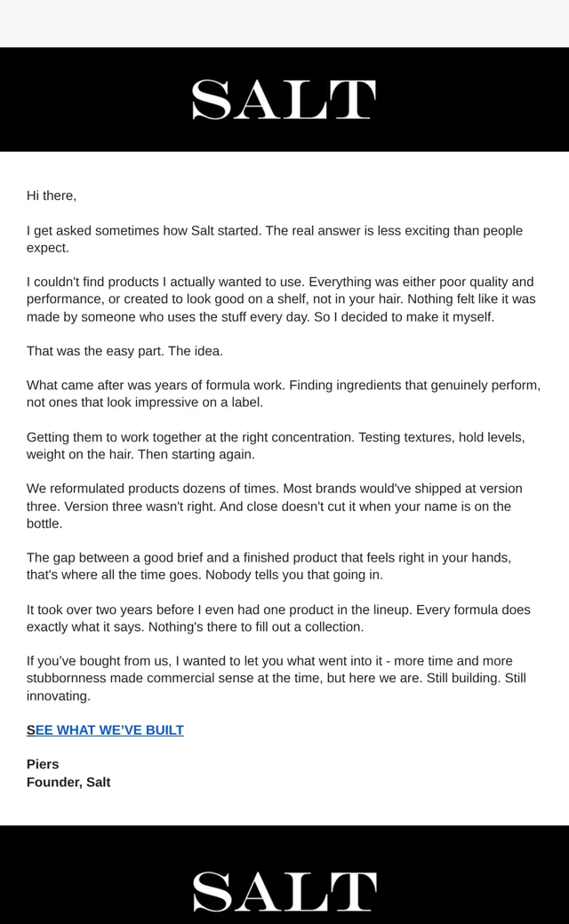This screenshot has height=924, width=569.
Task: Click the 'Founder, Salt' signature title
Action: click(x=68, y=782)
